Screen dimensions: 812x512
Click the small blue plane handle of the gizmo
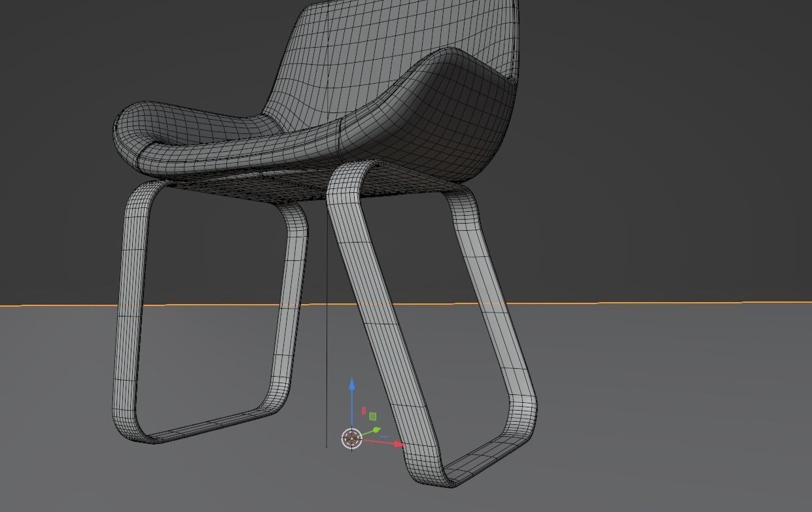pyautogui.click(x=384, y=436)
